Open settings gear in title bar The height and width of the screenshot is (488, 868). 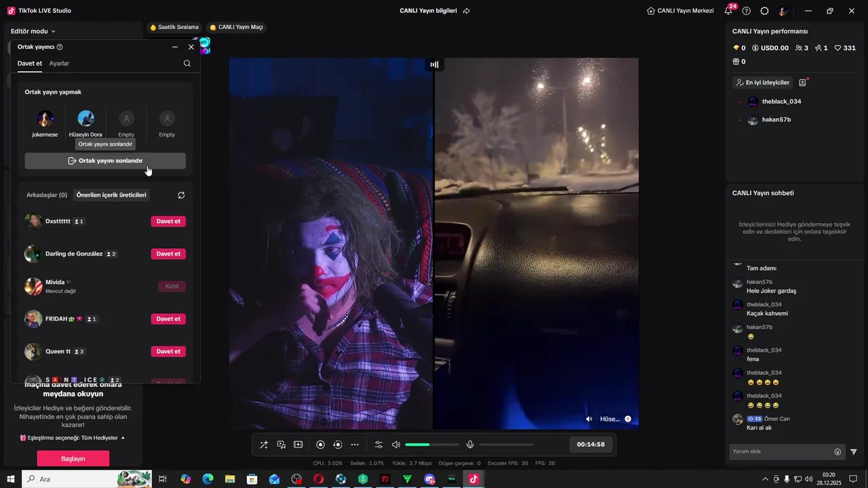coord(764,11)
